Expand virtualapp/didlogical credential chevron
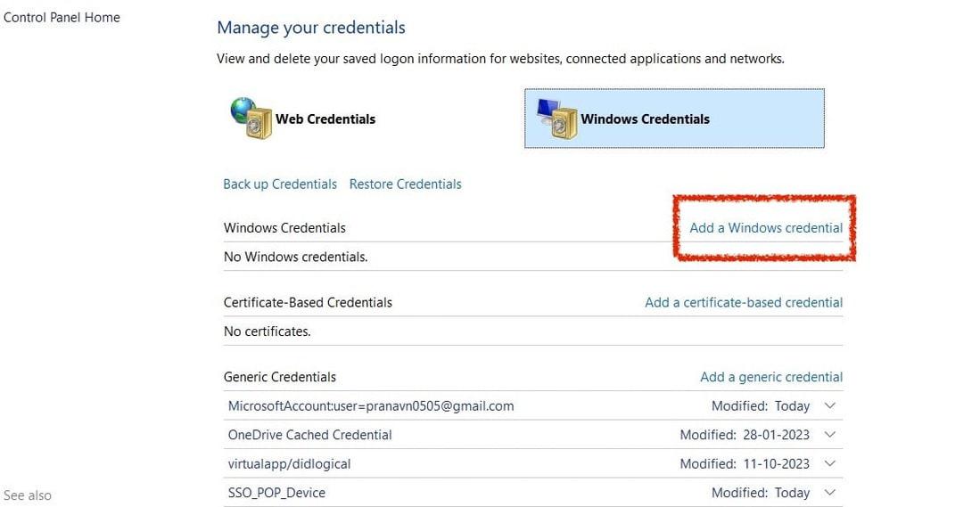This screenshot has width=980, height=507. tap(830, 463)
